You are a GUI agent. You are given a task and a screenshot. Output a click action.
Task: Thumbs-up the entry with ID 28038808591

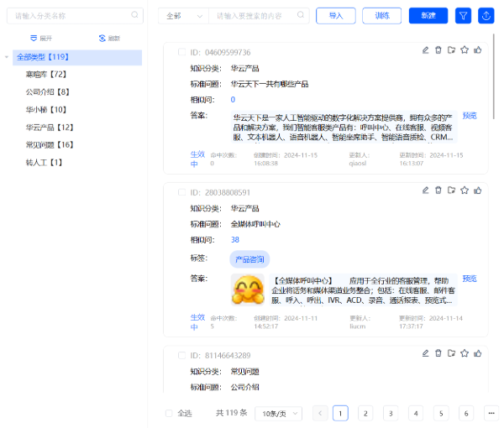[x=478, y=191]
